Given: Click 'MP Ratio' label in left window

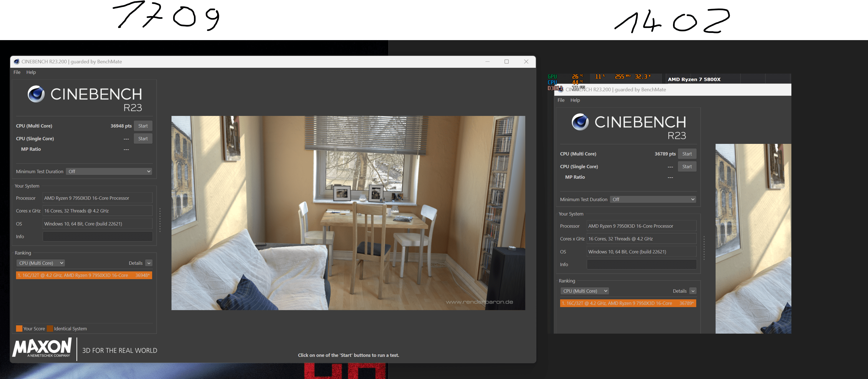Looking at the screenshot, I should click(31, 149).
